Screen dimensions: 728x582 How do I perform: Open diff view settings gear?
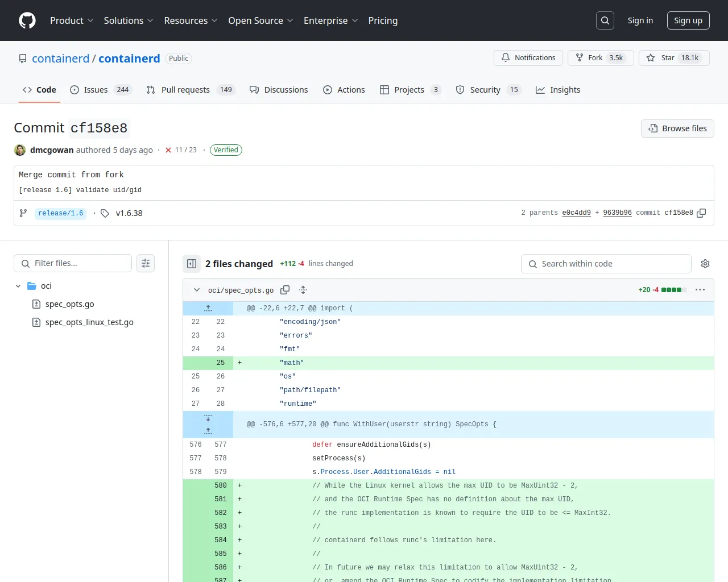(x=705, y=264)
